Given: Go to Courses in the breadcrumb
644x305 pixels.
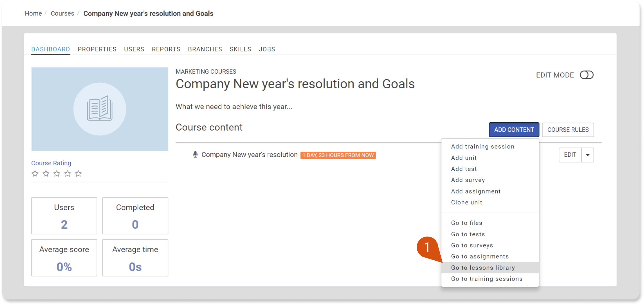Looking at the screenshot, I should (62, 14).
